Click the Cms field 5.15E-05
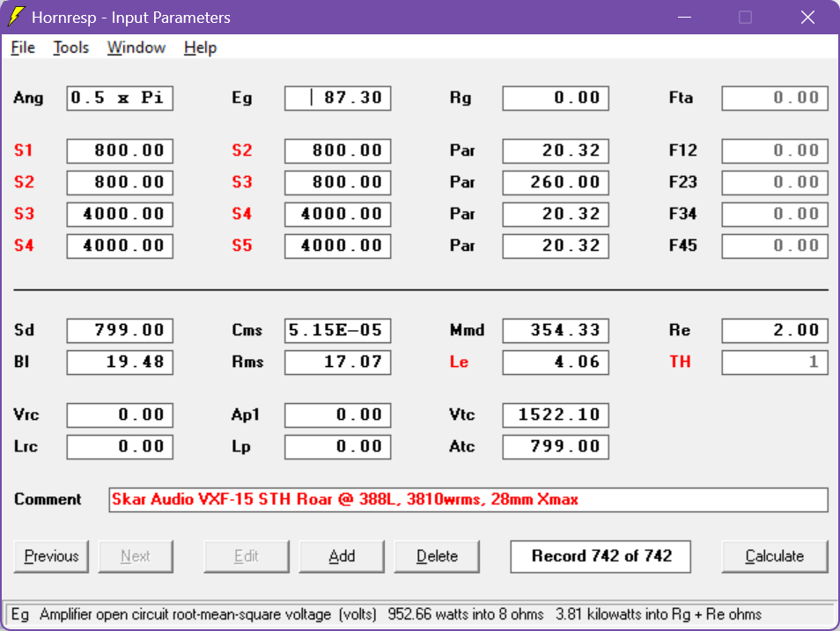Image resolution: width=840 pixels, height=631 pixels. 338,331
